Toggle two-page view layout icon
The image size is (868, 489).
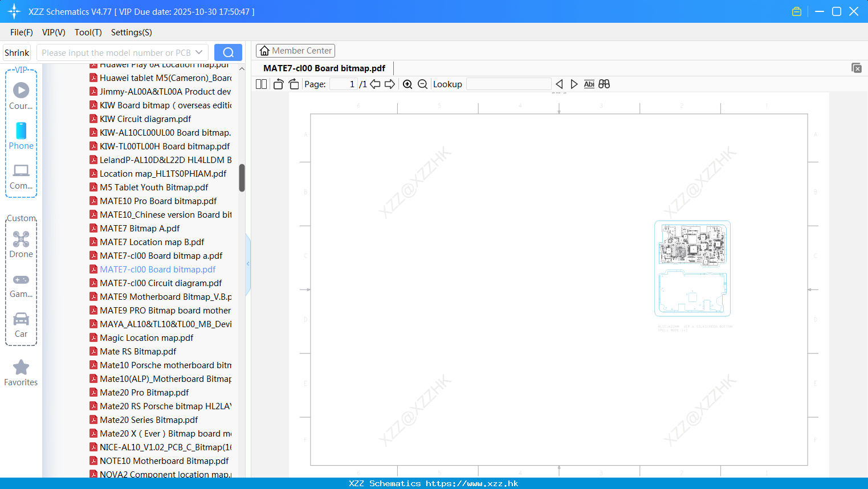[x=261, y=84]
